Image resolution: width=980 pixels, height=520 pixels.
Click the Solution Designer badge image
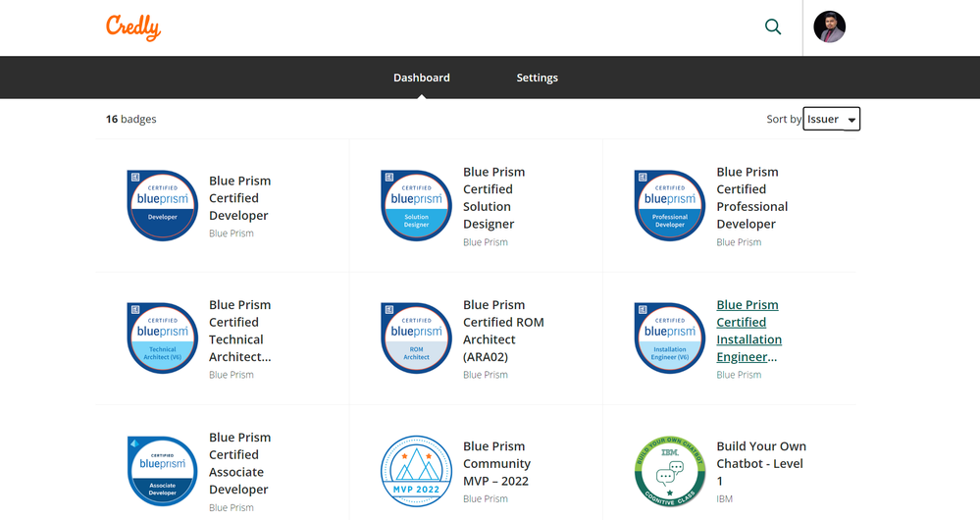pyautogui.click(x=416, y=206)
